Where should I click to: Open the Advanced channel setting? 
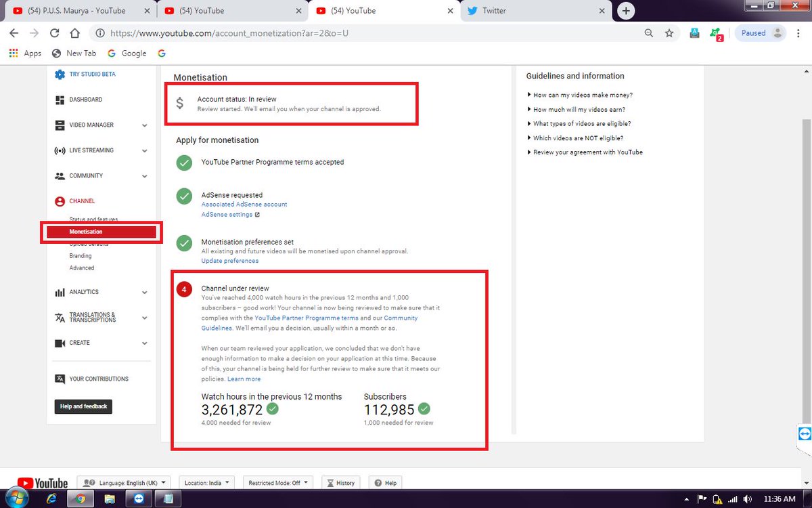click(x=82, y=268)
